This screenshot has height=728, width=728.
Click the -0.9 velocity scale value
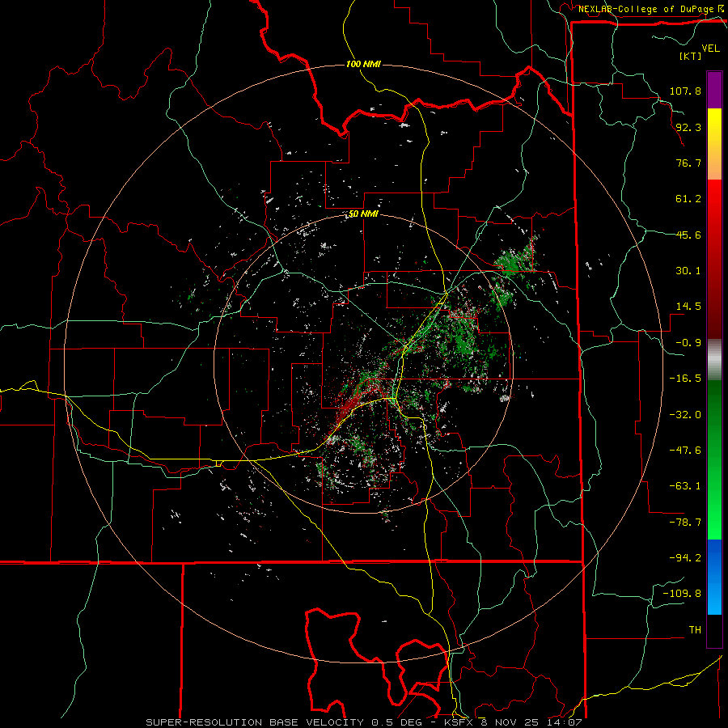[688, 343]
